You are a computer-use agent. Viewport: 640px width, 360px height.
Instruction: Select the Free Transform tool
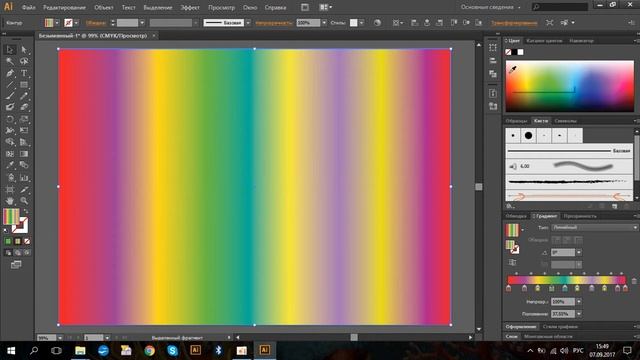[24, 131]
